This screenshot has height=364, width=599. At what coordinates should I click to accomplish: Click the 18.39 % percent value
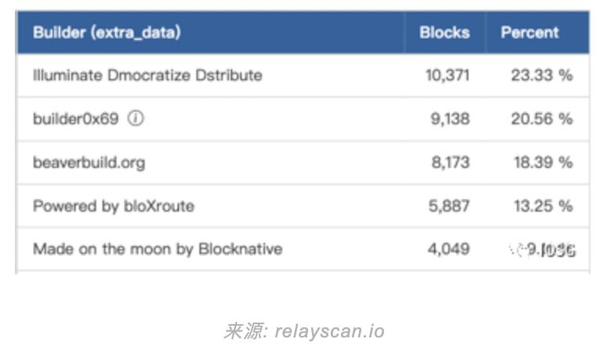(x=541, y=162)
